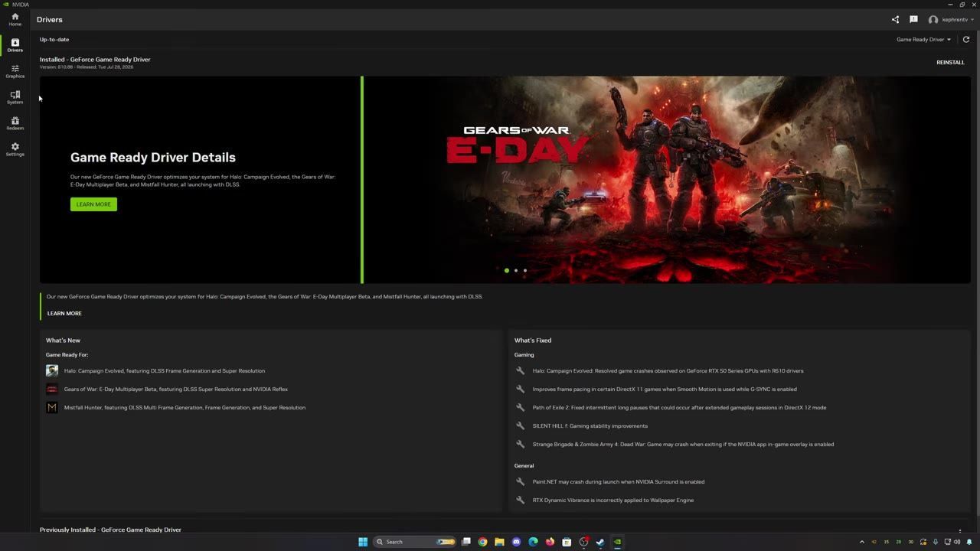The height and width of the screenshot is (551, 980).
Task: Follow the LEARN MORE link below banner
Action: coord(64,313)
